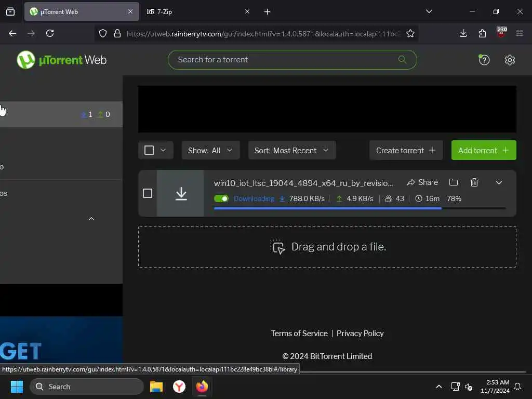The height and width of the screenshot is (399, 532).
Task: Click the Downloading status label
Action: [254, 199]
